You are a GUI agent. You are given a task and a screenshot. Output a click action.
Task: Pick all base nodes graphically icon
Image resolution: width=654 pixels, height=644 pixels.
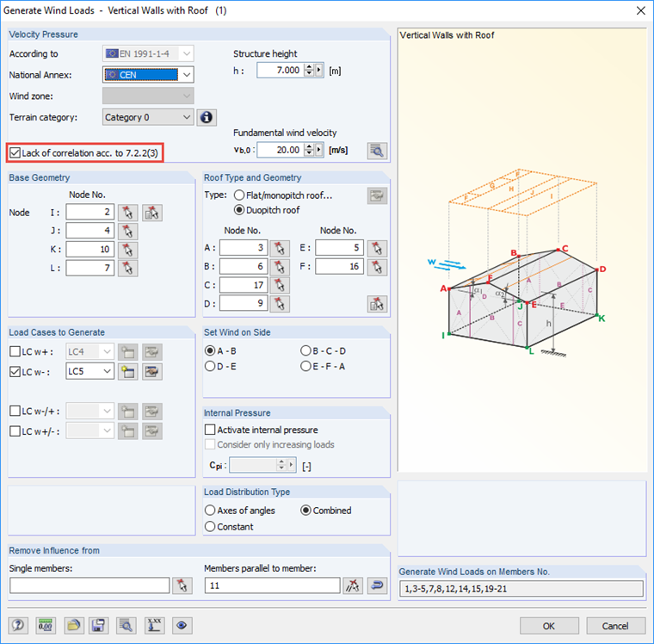[152, 213]
